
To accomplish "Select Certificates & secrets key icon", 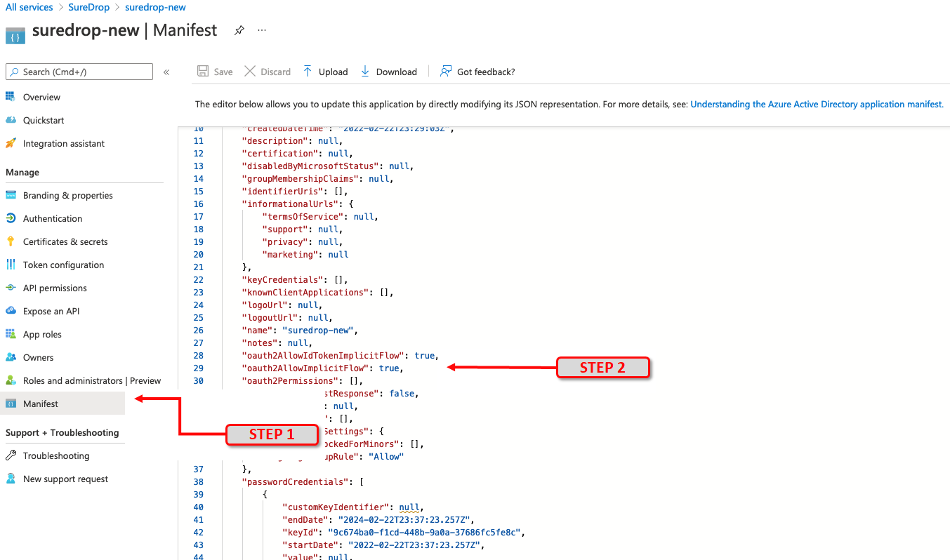I will point(11,241).
